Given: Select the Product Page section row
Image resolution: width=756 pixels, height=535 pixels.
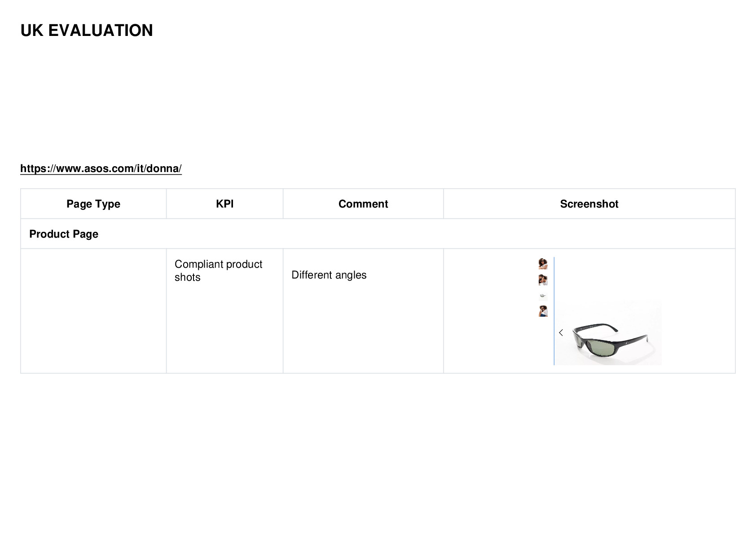Looking at the screenshot, I should coord(378,234).
